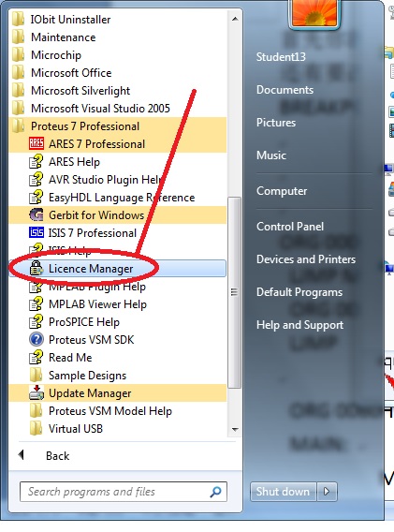Open Devices and Printers
Screen dimensions: 394x532
click(x=306, y=259)
